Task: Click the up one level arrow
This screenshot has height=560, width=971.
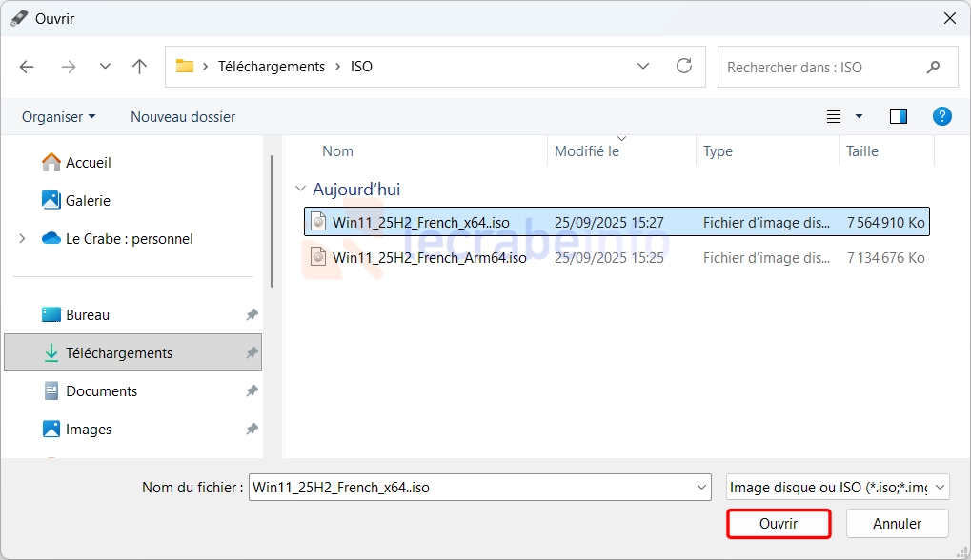Action: [140, 67]
